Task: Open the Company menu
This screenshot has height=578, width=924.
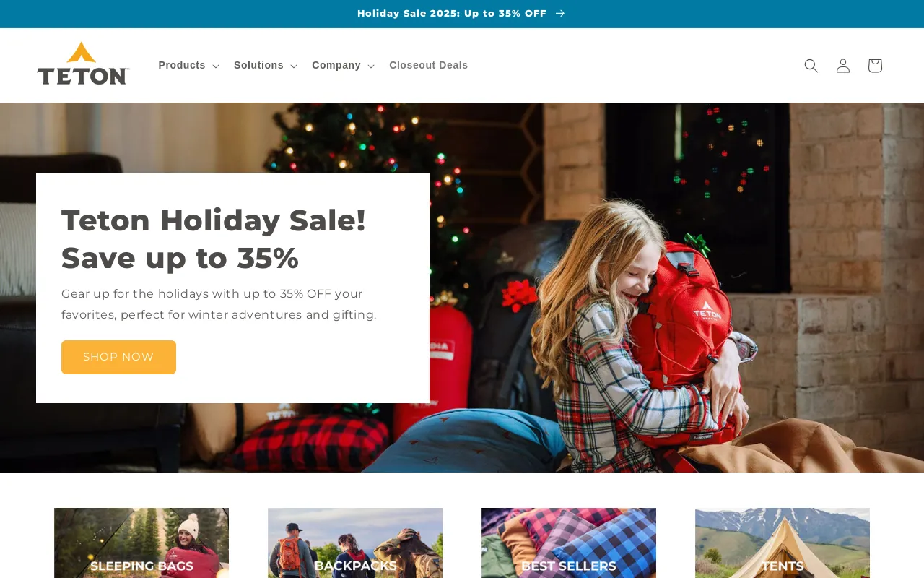Action: (343, 65)
